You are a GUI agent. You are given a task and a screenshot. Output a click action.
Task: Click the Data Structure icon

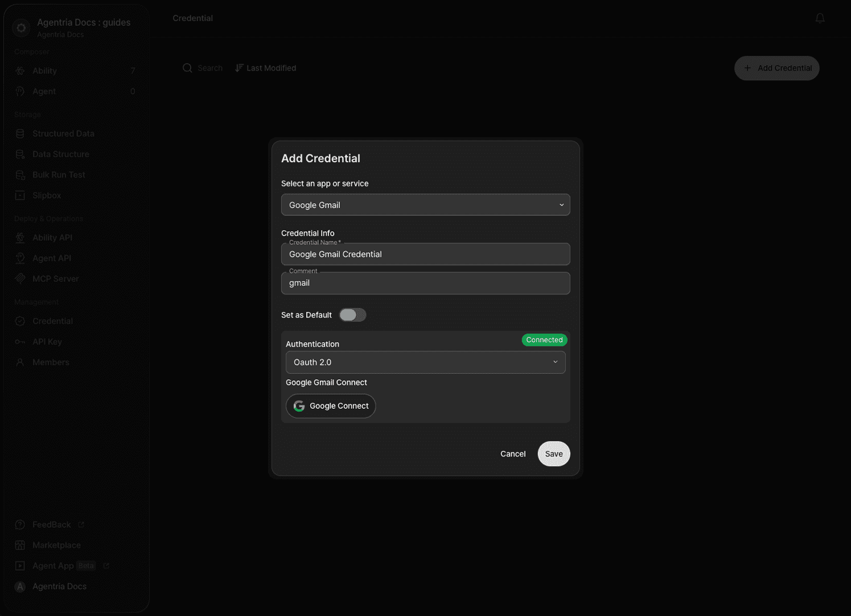(20, 154)
